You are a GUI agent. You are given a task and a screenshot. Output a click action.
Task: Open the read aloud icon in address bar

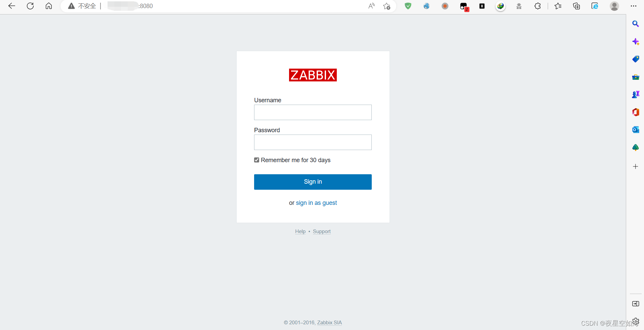371,6
